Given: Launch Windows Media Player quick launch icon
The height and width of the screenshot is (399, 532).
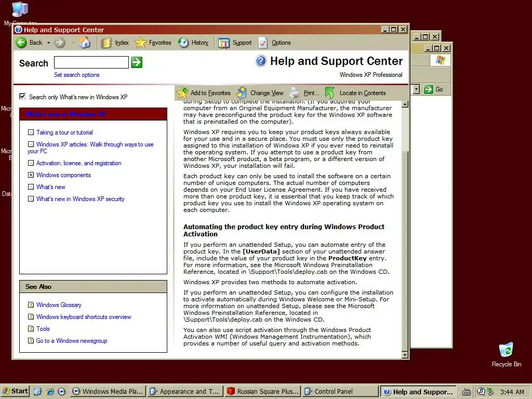Looking at the screenshot, I should tap(62, 392).
